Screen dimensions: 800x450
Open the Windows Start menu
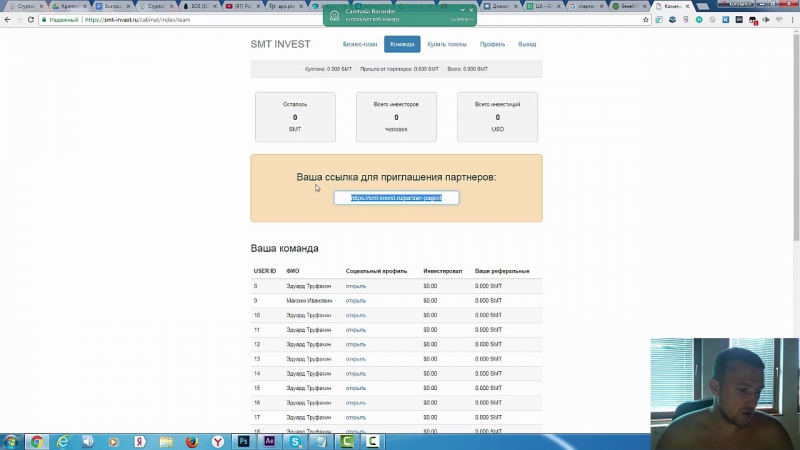point(11,441)
